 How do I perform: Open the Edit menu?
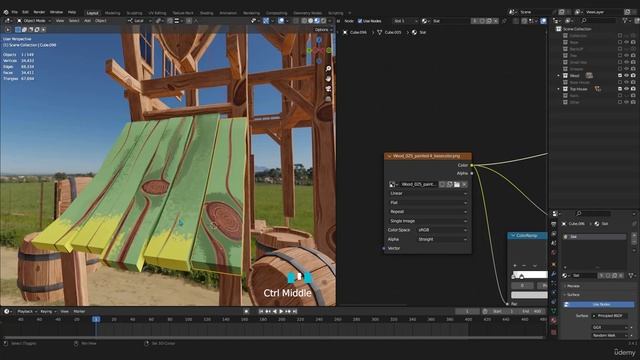[x=25, y=12]
